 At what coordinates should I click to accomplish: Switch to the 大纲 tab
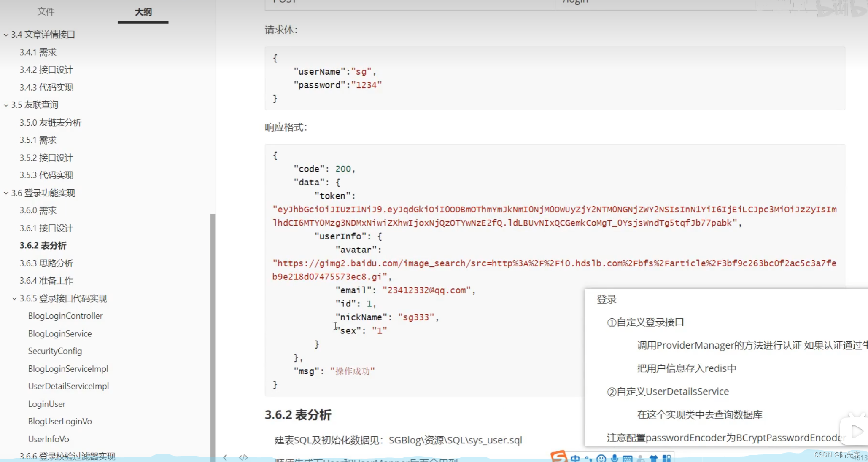click(x=143, y=12)
